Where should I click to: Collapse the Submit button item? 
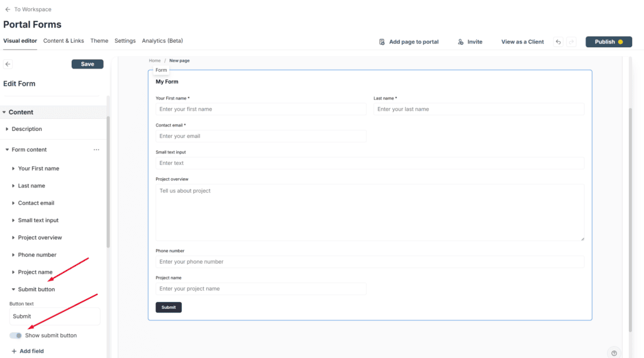tap(13, 289)
